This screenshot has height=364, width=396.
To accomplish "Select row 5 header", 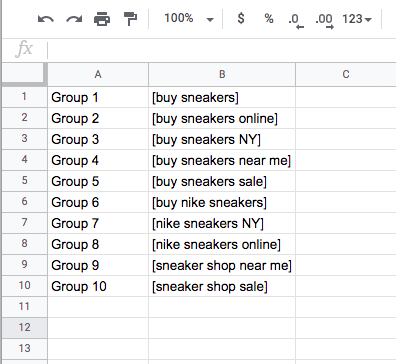I will pyautogui.click(x=25, y=181).
